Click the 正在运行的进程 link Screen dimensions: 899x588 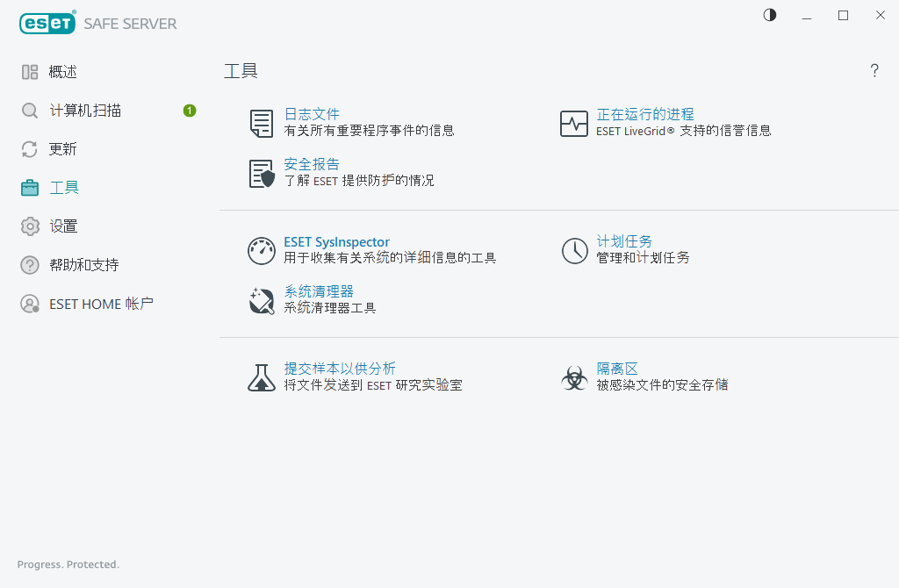(x=645, y=115)
